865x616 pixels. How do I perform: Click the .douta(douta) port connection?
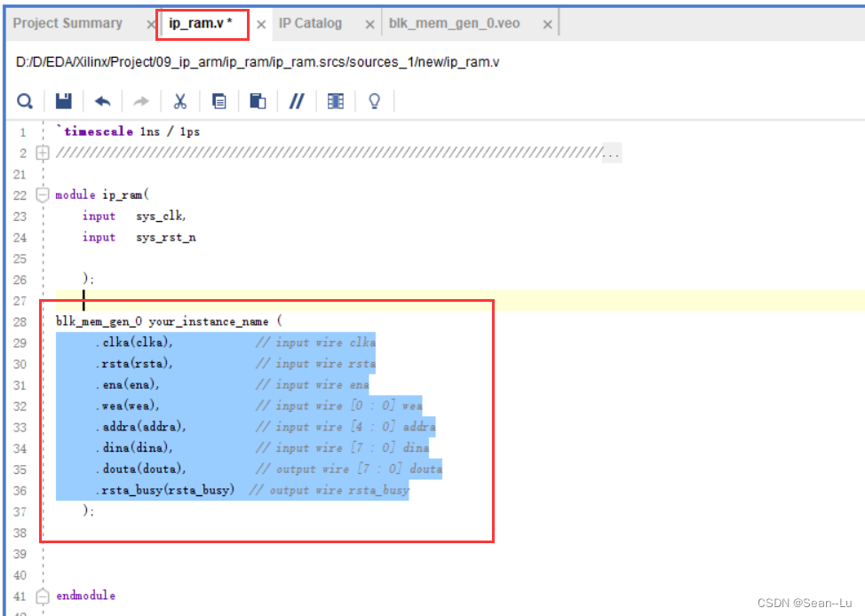(x=140, y=469)
